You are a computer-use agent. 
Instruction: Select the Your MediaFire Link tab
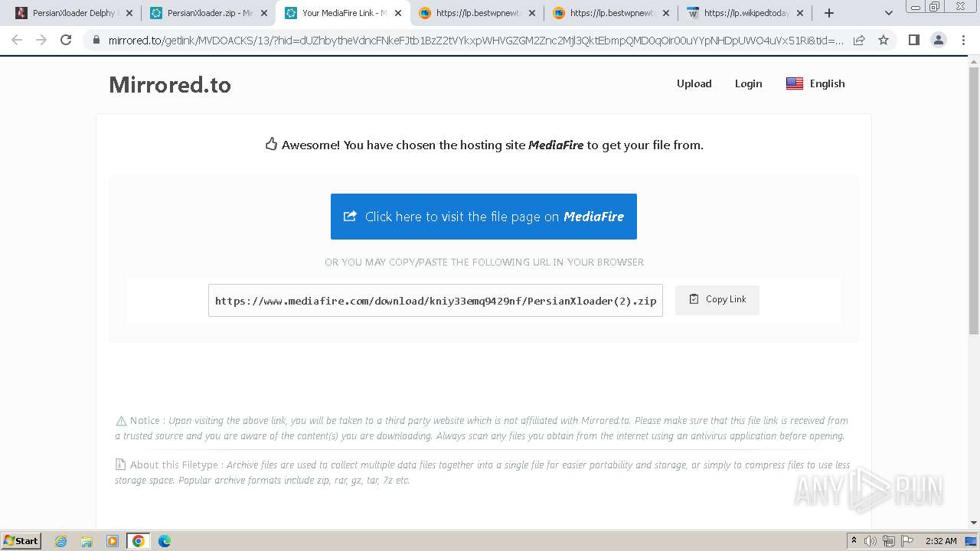342,13
